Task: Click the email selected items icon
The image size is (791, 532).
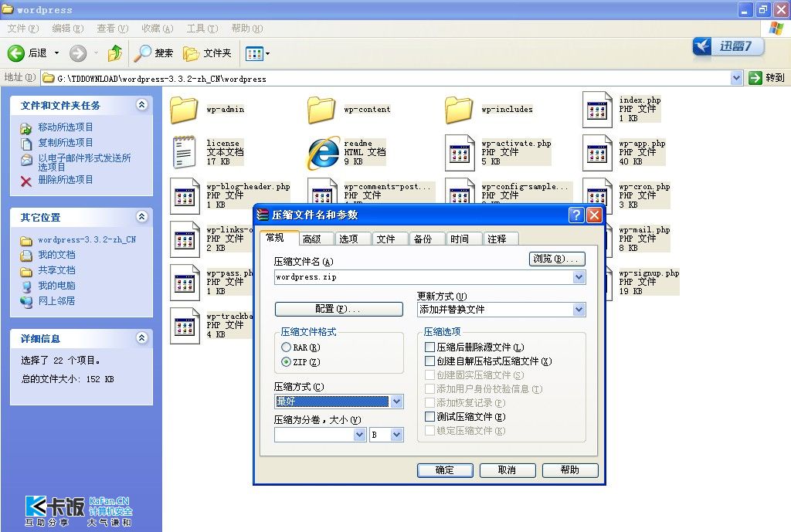Action: (26, 161)
